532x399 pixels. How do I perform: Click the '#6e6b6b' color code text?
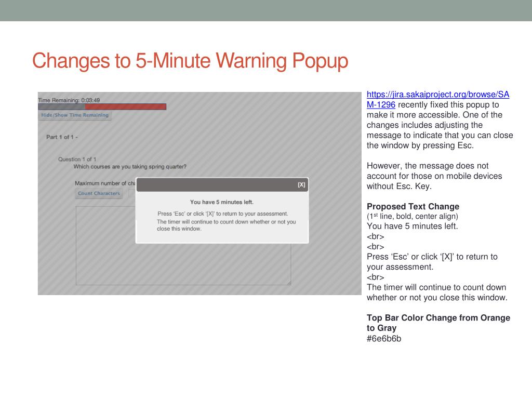384,339
